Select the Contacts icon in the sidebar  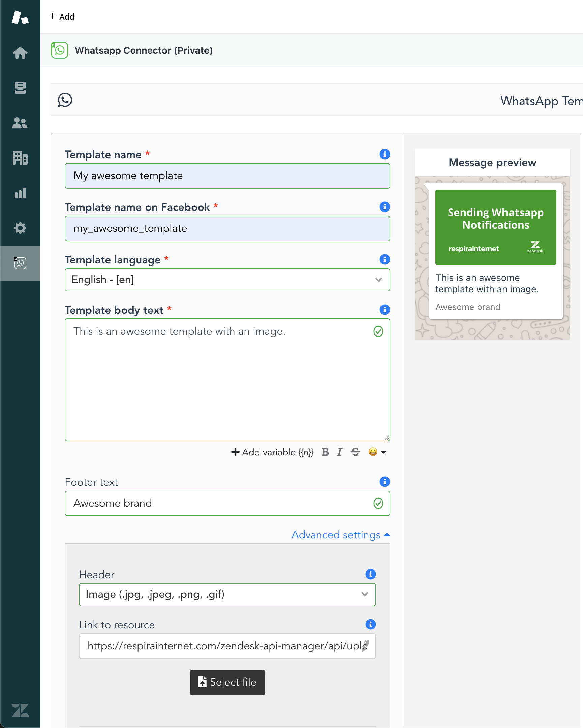20,123
